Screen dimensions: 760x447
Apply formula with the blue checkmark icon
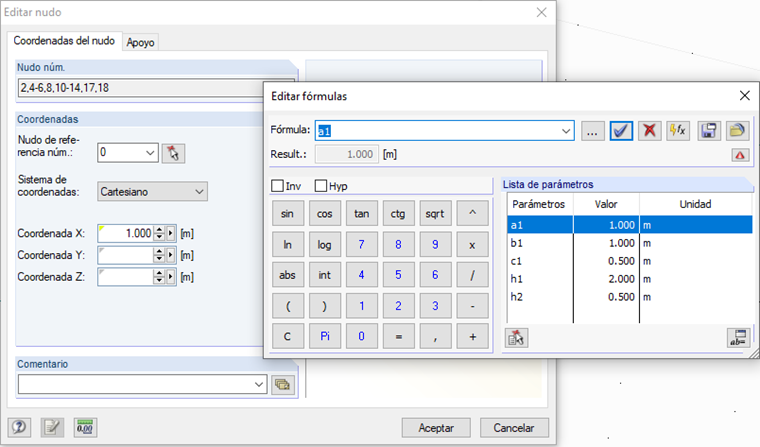point(621,131)
